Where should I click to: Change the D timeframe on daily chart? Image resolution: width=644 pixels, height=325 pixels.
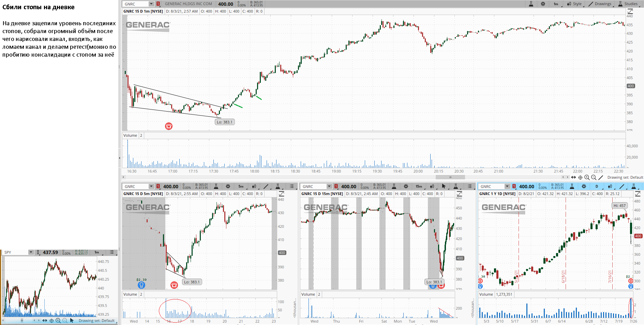(597, 187)
